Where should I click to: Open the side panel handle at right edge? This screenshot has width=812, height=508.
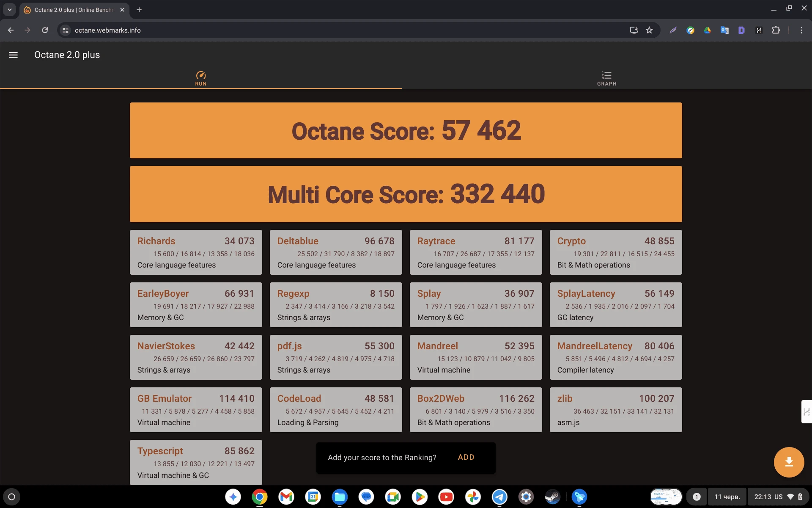[807, 411]
